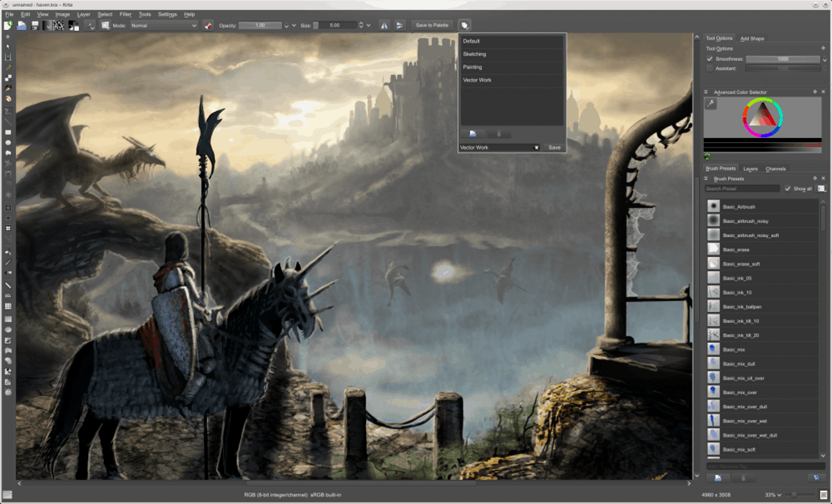Viewport: 832px width, 504px height.
Task: Open the Help menu
Action: (189, 14)
